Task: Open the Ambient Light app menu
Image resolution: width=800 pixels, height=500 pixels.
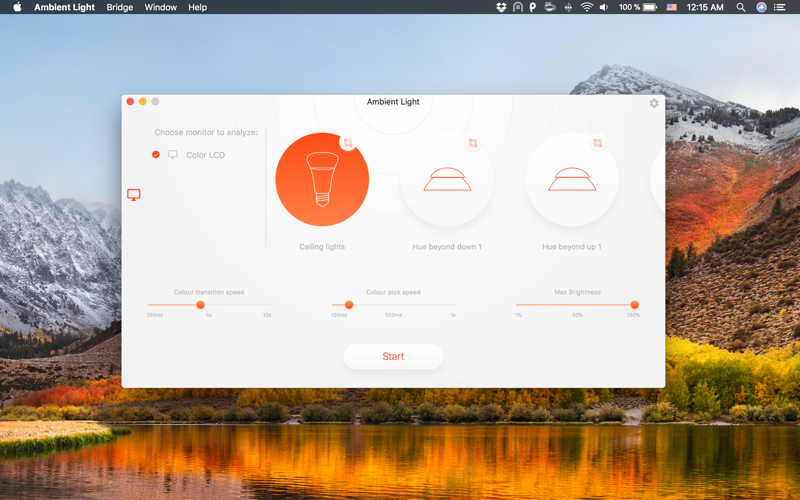Action: (x=64, y=7)
